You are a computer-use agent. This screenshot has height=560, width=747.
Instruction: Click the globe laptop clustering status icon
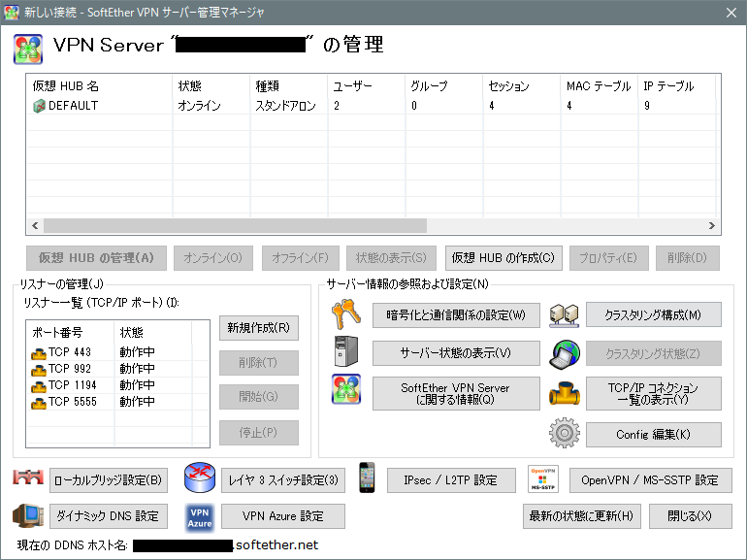[565, 354]
